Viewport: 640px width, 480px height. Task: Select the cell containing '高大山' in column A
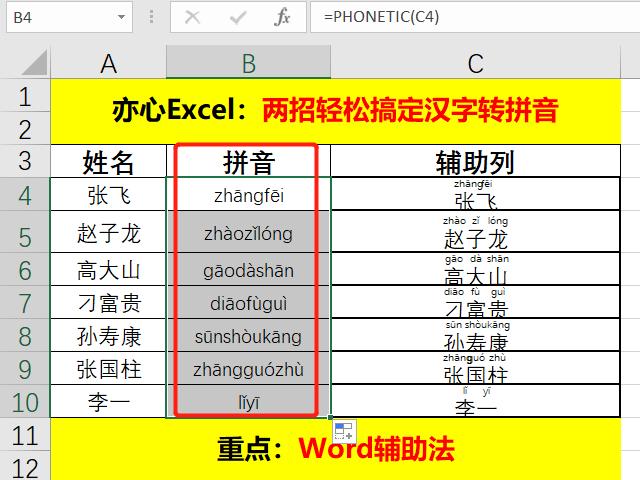coord(109,269)
